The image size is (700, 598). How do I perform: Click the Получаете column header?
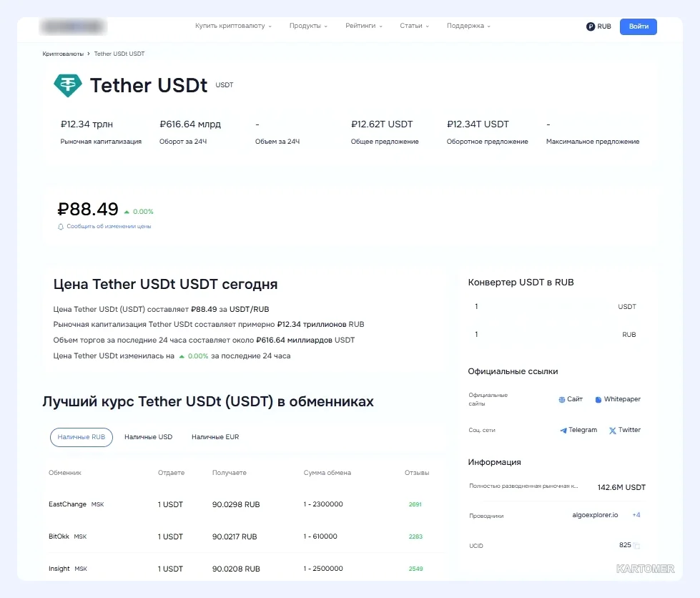pyautogui.click(x=229, y=473)
